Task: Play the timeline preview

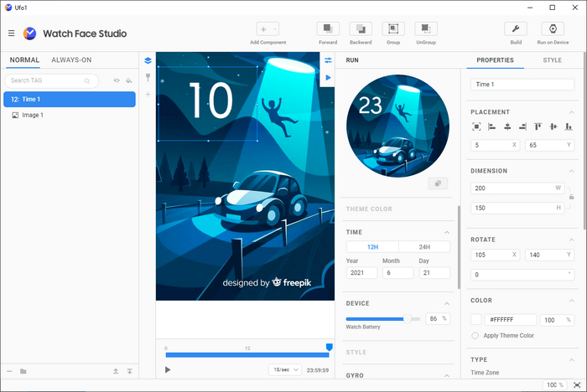Action: tap(168, 369)
